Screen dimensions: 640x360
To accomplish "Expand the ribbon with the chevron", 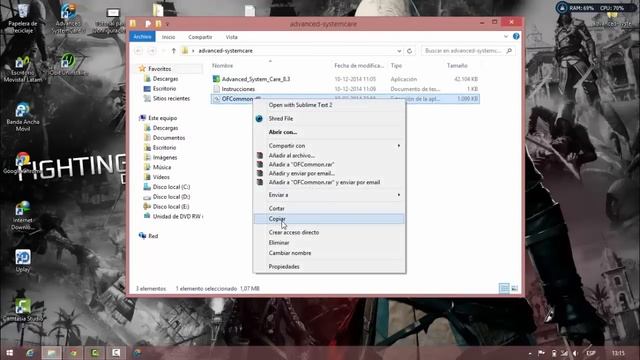I will (506, 36).
